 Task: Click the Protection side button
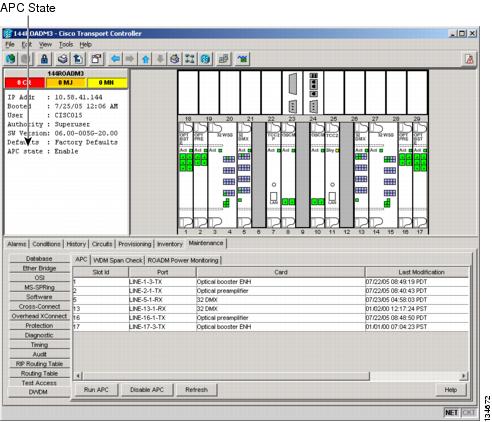(39, 326)
